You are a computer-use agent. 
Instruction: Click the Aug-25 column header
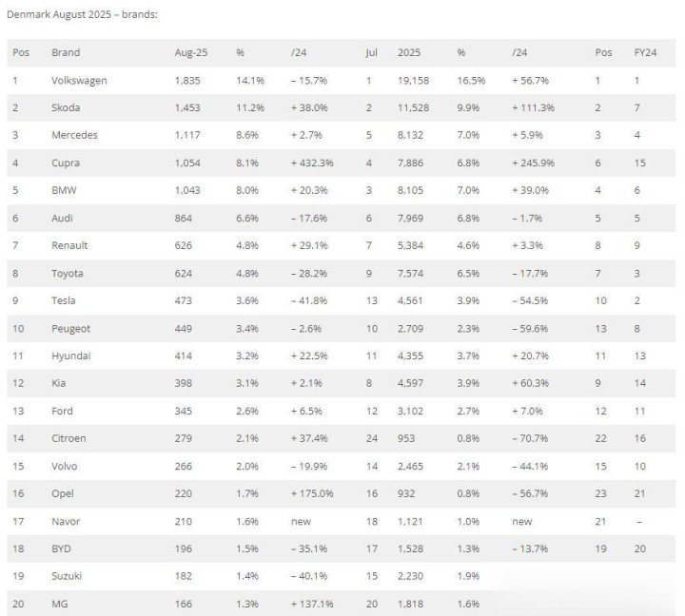click(x=189, y=52)
